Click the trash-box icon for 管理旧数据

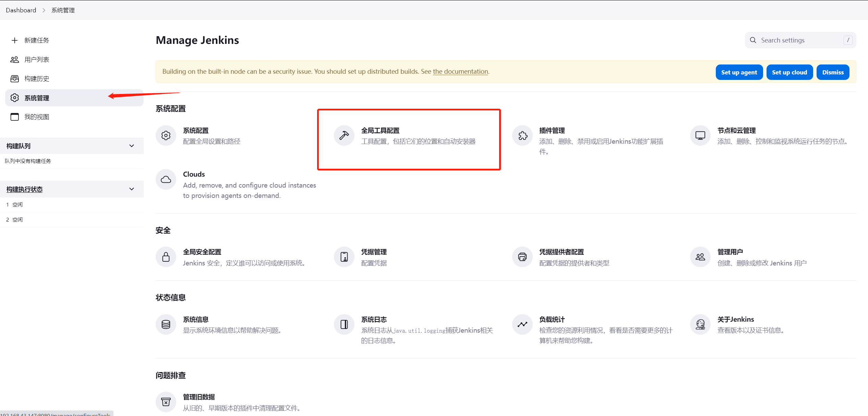pyautogui.click(x=166, y=402)
